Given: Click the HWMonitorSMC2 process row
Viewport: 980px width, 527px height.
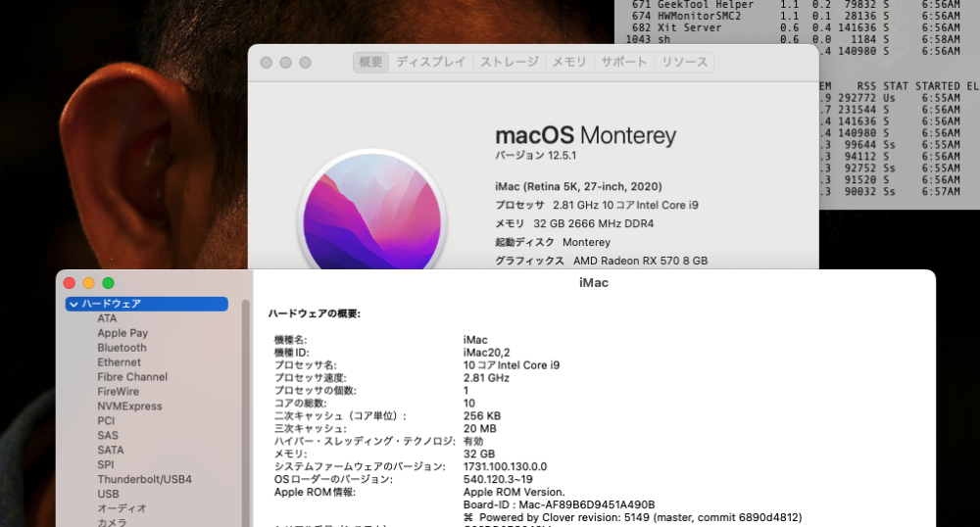Looking at the screenshot, I should [x=795, y=17].
